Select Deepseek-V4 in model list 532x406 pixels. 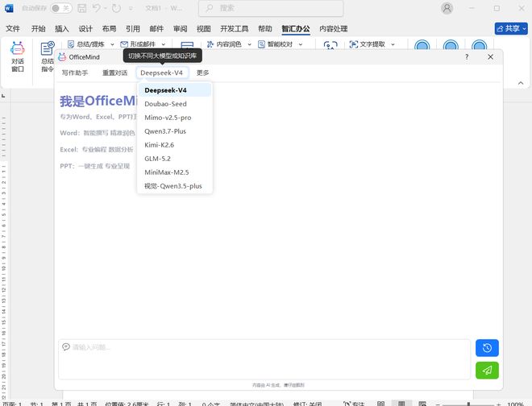click(x=175, y=90)
